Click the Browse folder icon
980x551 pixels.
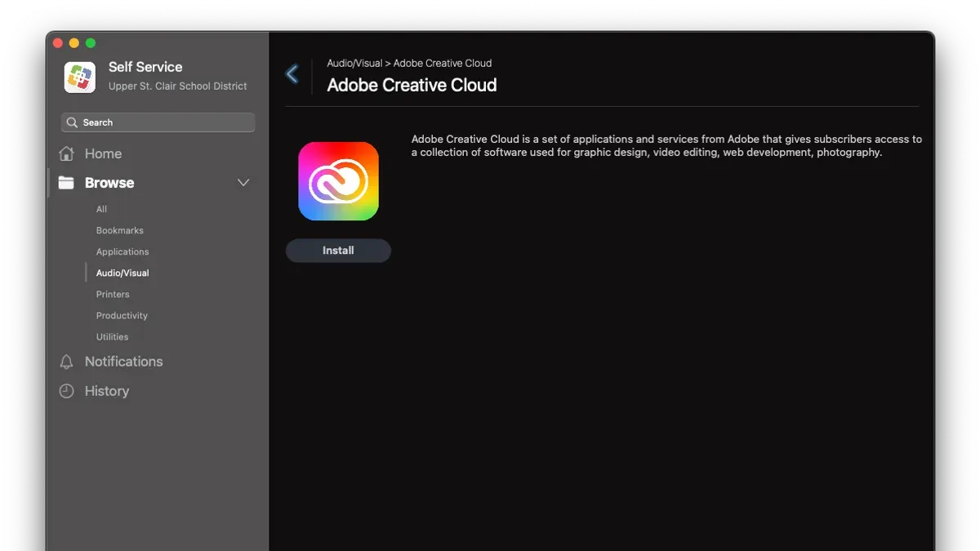(x=67, y=183)
